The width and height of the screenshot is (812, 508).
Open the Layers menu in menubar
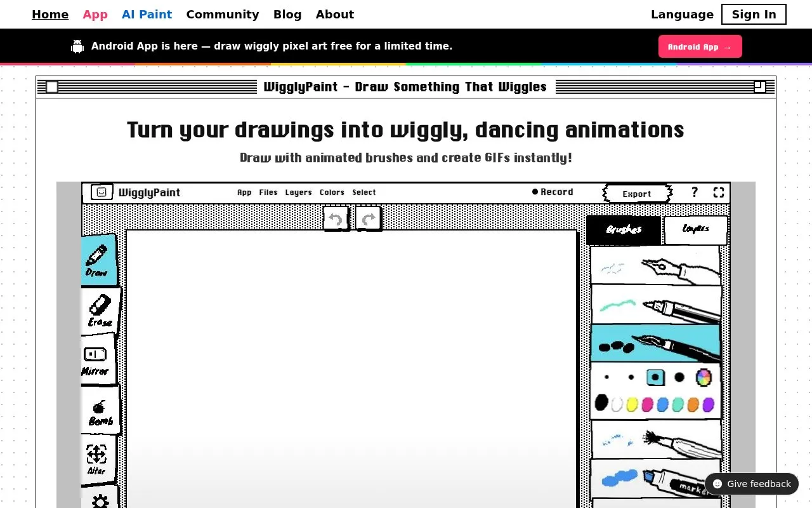298,192
